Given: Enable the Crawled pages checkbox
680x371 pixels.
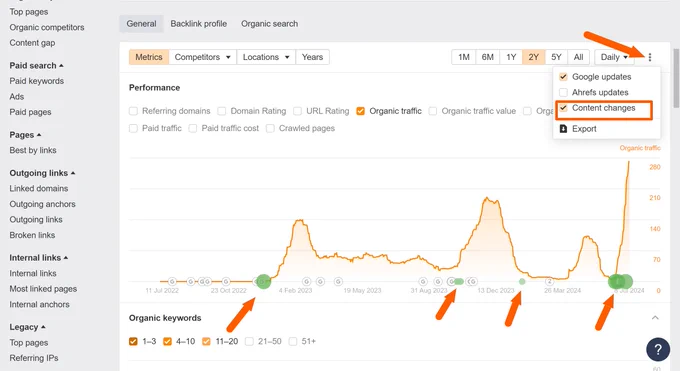Looking at the screenshot, I should (270, 128).
